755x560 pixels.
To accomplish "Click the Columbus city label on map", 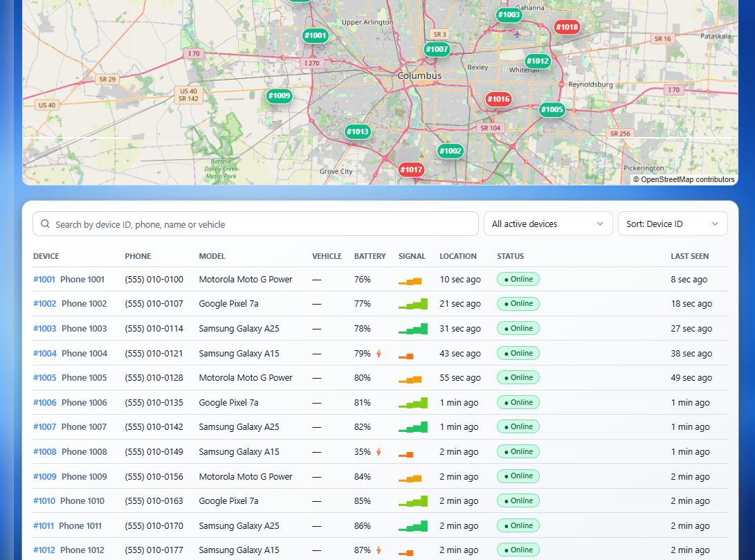I will click(419, 75).
